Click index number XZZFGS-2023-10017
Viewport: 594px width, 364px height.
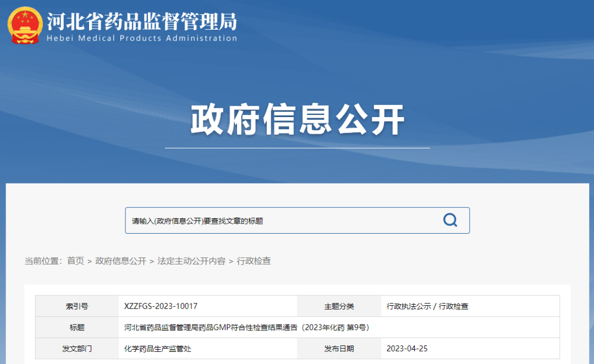click(x=161, y=306)
